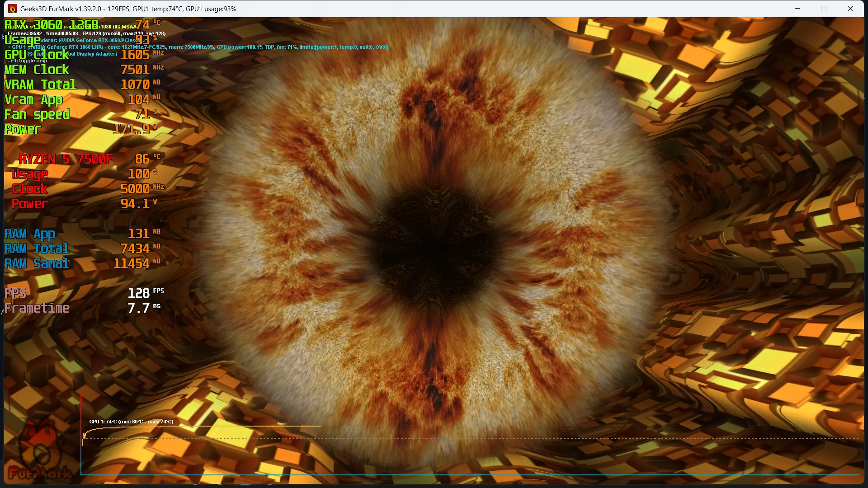Click the CPU power value '94.1 W'

[139, 204]
